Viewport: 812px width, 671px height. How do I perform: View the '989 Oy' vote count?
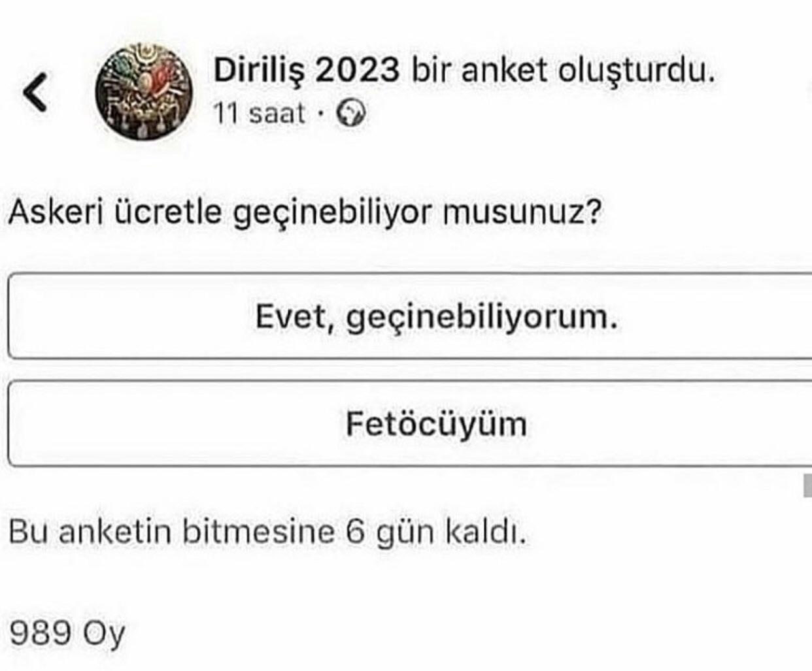tap(67, 633)
